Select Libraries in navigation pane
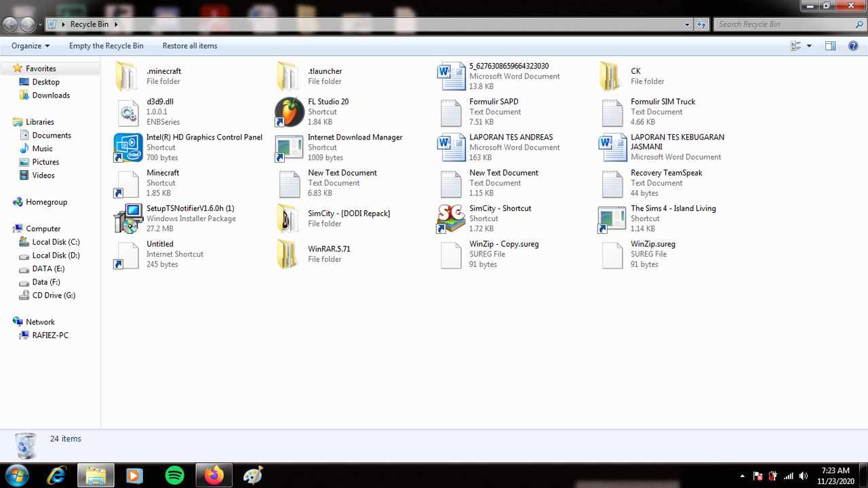This screenshot has height=488, width=868. 40,122
